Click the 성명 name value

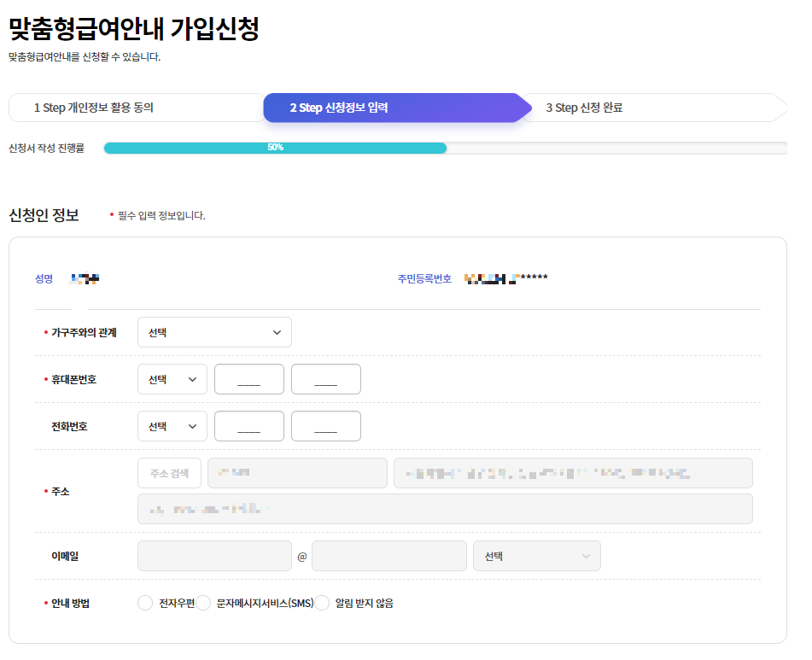84,277
